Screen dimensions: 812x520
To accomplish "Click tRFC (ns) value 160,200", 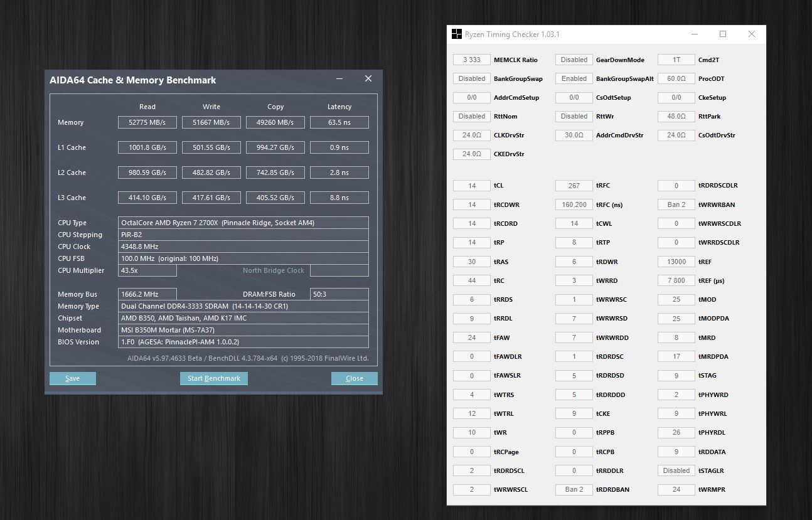I will pos(574,204).
